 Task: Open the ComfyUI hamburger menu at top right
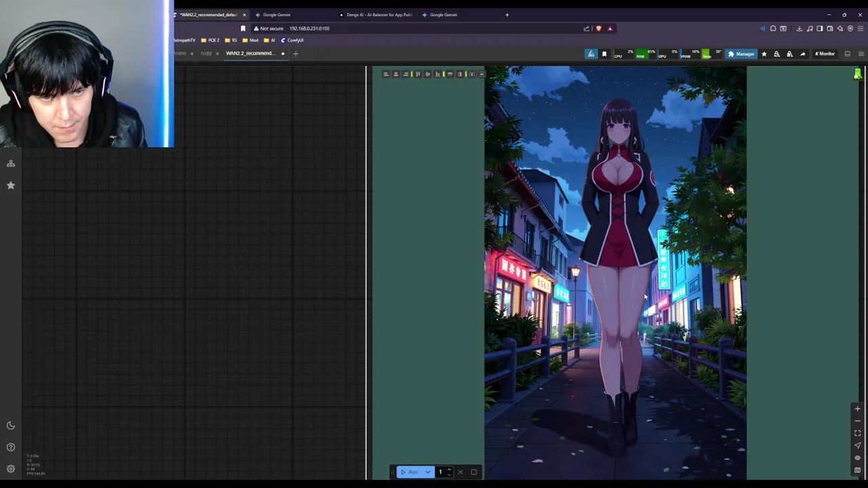pos(861,54)
